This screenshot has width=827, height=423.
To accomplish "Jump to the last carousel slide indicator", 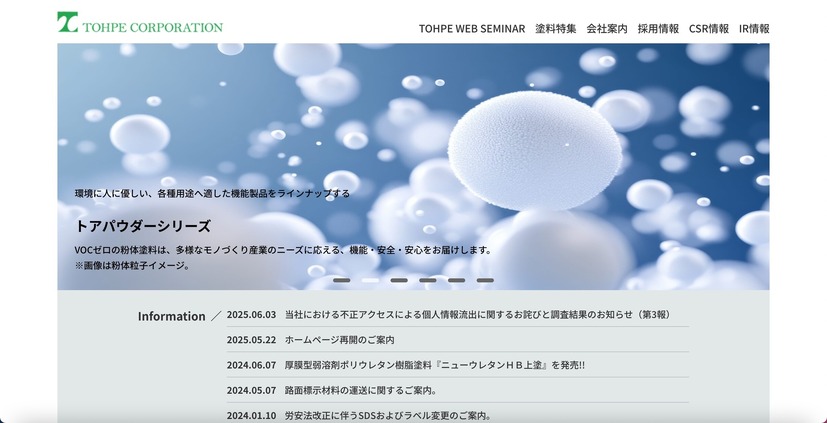I will coord(485,280).
